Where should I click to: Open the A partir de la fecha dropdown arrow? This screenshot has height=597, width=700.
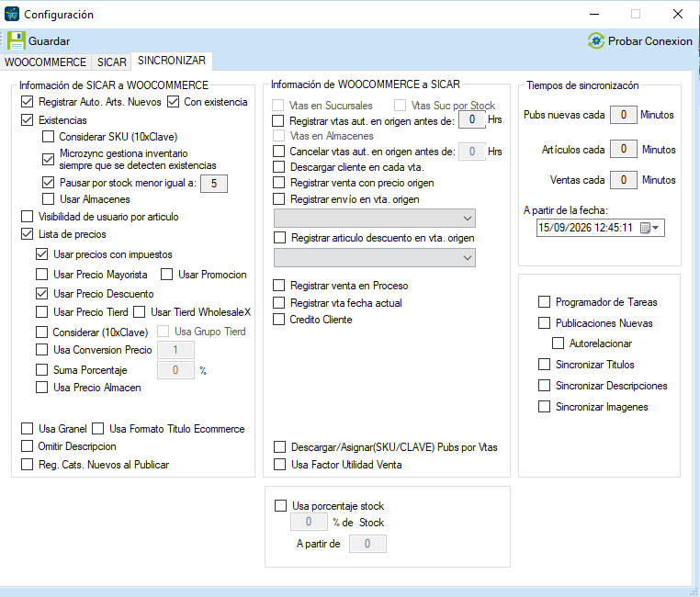(655, 228)
